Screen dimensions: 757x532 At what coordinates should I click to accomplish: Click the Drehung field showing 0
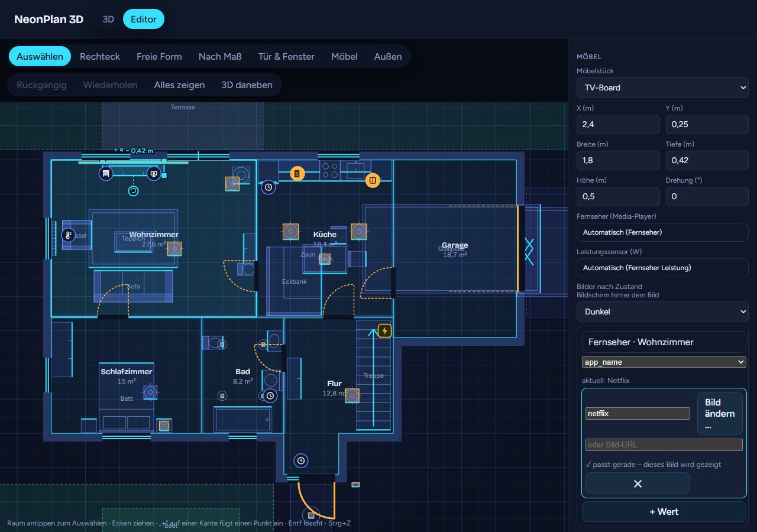click(707, 196)
